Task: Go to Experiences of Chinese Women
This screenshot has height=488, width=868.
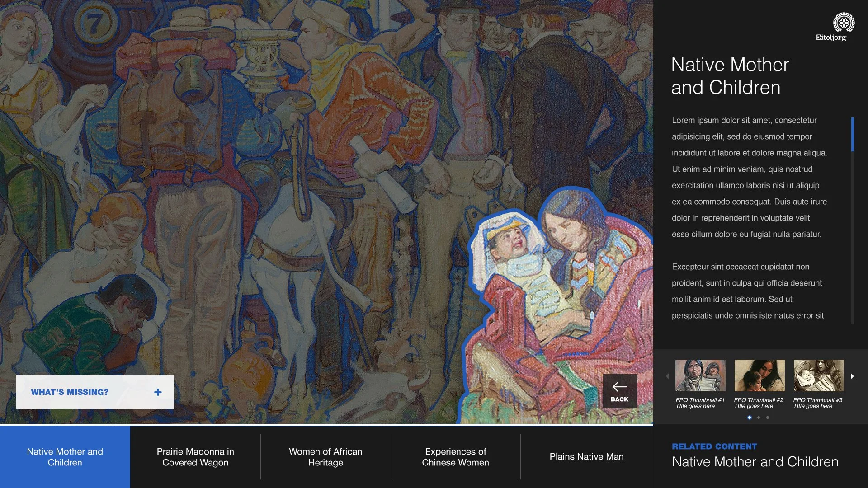Action: coord(455,457)
